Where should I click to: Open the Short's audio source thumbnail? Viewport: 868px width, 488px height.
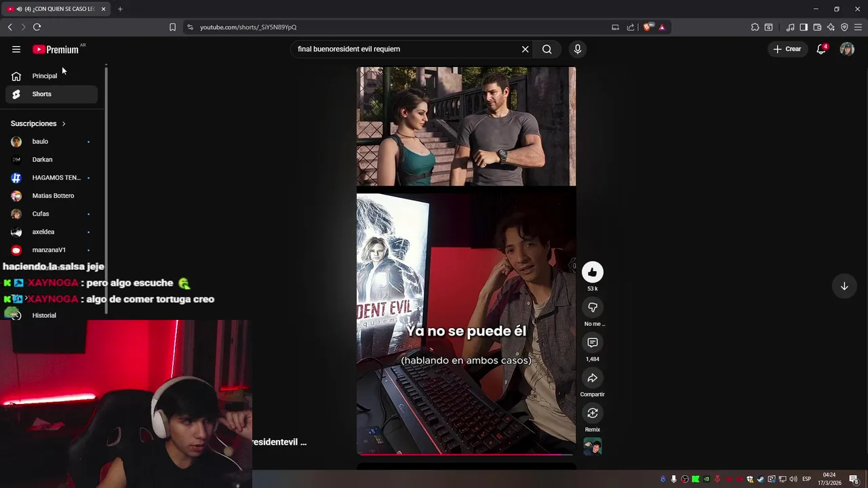pos(593,447)
